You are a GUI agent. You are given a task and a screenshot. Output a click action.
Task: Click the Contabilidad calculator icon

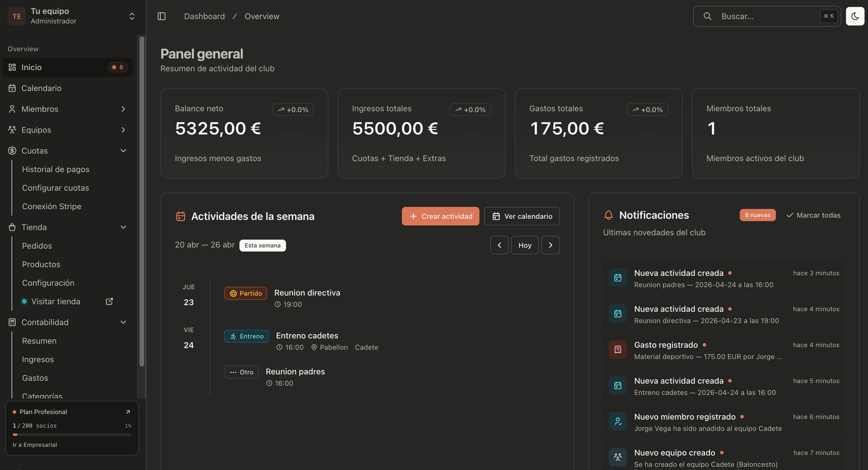(12, 322)
